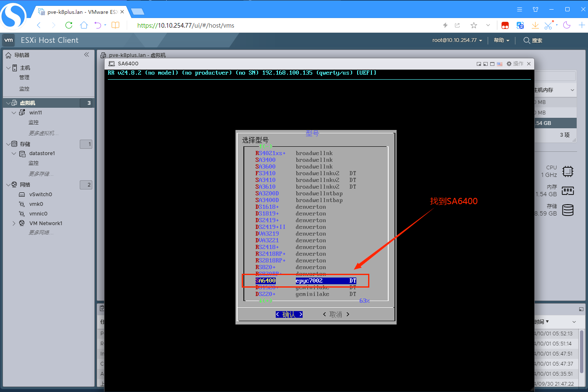Click the navigator home icon
Viewport: 588px width, 392px height.
point(8,55)
